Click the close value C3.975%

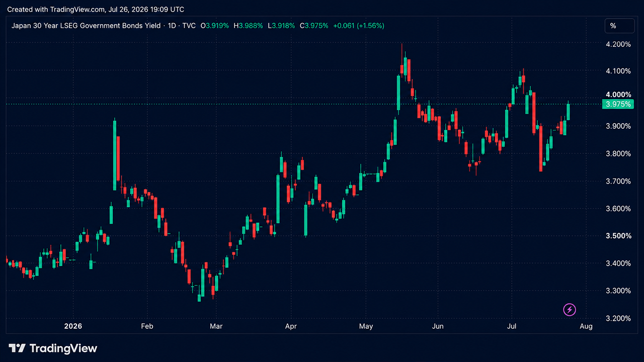313,26
